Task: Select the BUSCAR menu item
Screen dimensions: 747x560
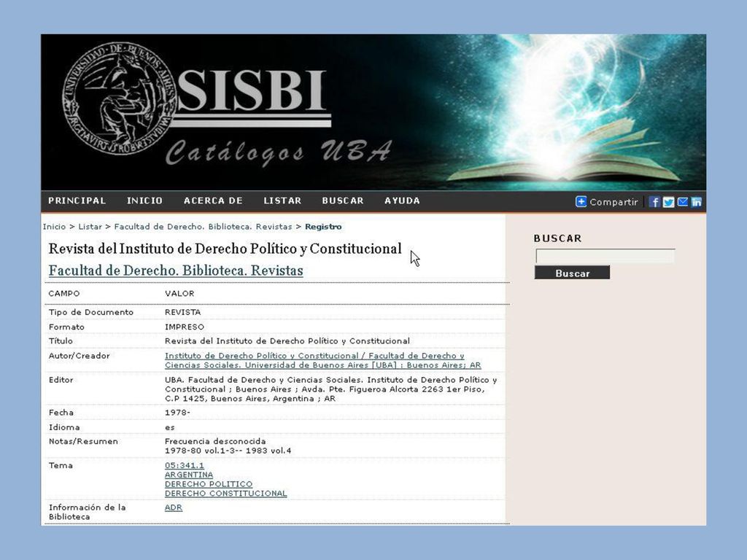Action: tap(343, 201)
